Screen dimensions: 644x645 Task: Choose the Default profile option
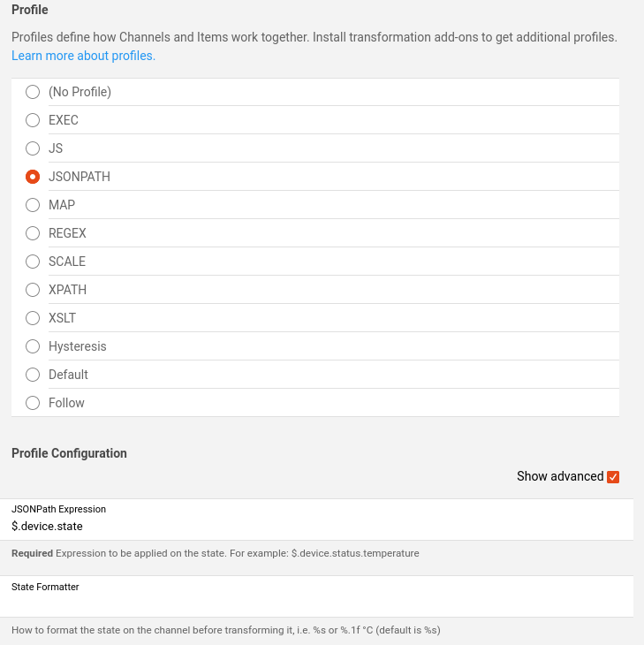[x=33, y=375]
